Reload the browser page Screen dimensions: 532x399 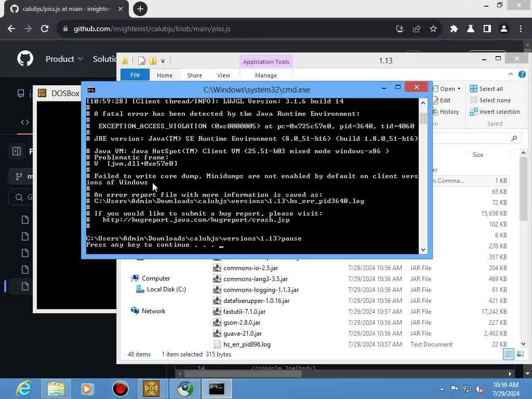coord(45,29)
